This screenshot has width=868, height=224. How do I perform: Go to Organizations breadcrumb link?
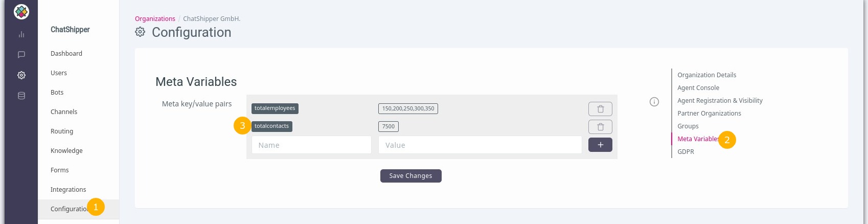click(x=155, y=19)
